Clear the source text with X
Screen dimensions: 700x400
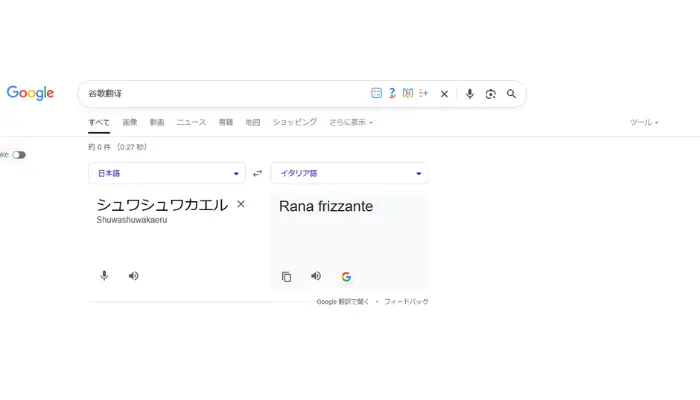tap(241, 204)
